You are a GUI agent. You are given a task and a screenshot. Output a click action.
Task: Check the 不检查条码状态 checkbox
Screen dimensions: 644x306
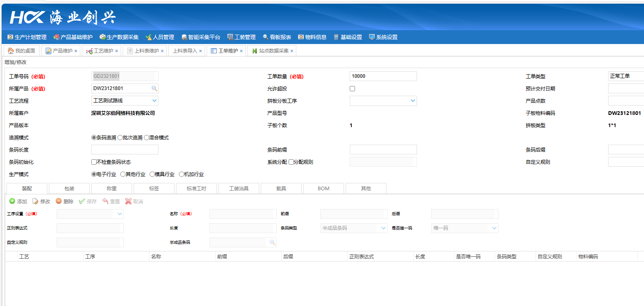point(94,162)
